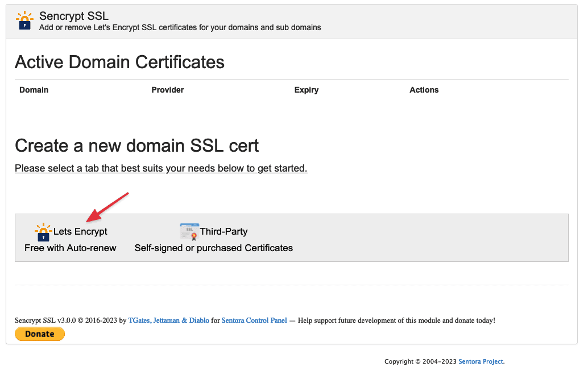
Task: Click the Create a new domain SSL cert heading
Action: 137,145
